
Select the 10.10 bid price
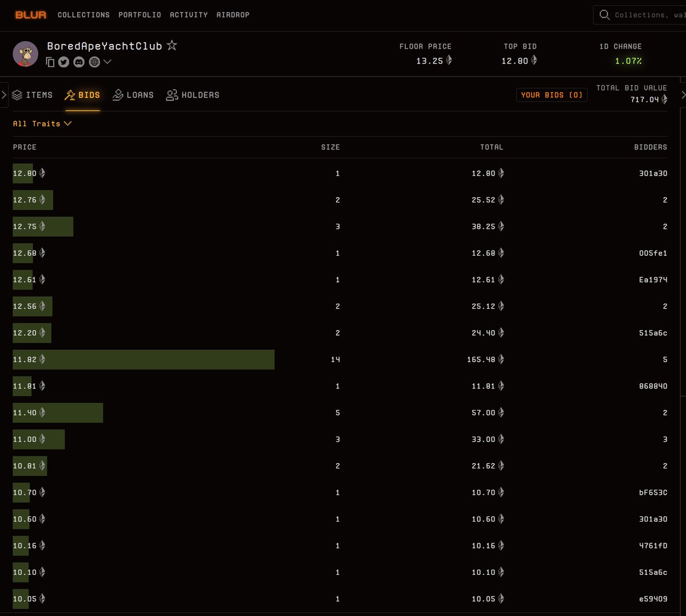click(x=25, y=572)
